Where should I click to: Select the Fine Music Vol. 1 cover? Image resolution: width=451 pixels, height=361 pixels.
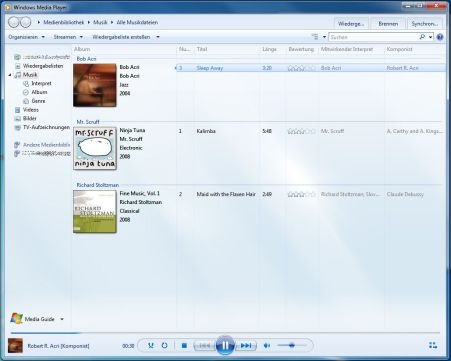(x=95, y=212)
